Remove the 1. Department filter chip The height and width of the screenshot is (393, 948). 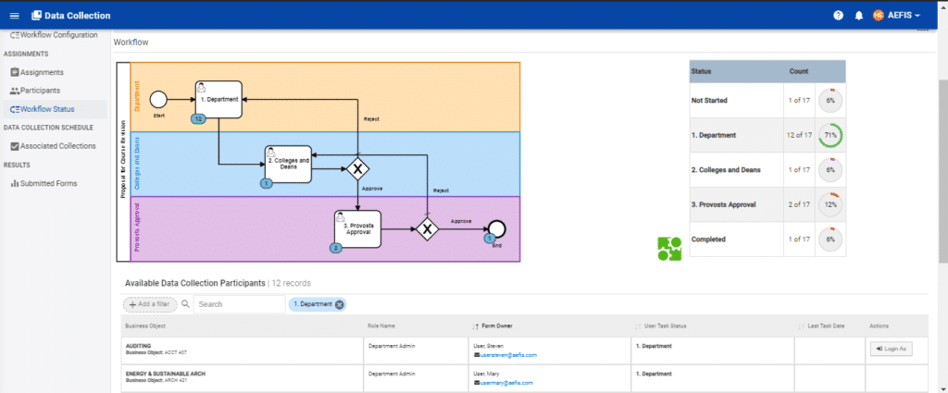[x=339, y=305]
